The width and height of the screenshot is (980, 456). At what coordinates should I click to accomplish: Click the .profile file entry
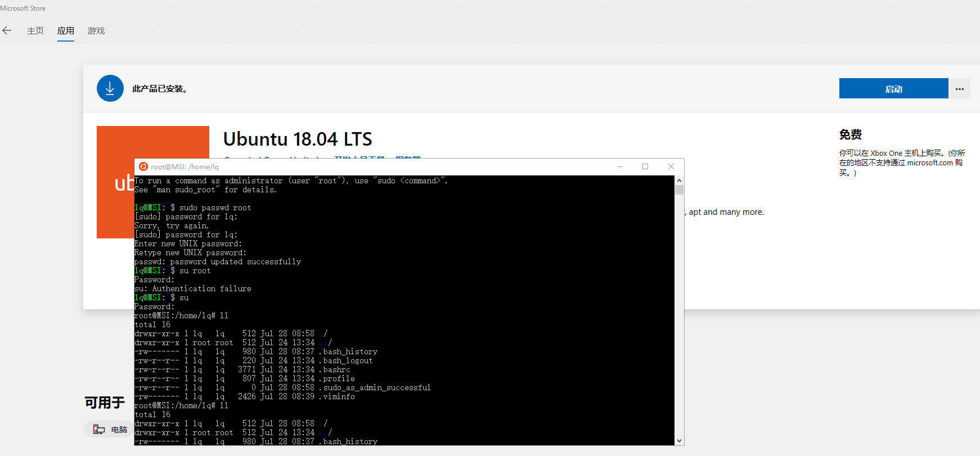[x=337, y=378]
